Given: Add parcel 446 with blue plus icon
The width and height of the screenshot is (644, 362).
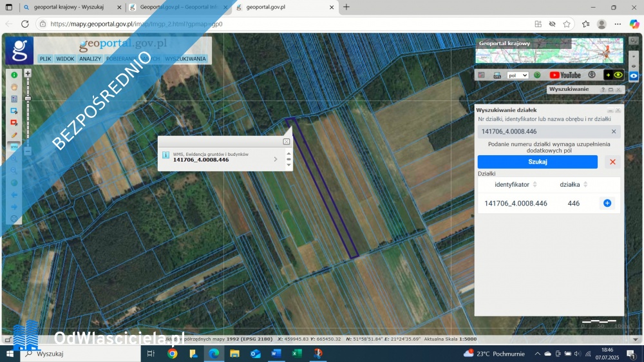Looking at the screenshot, I should click(607, 204).
